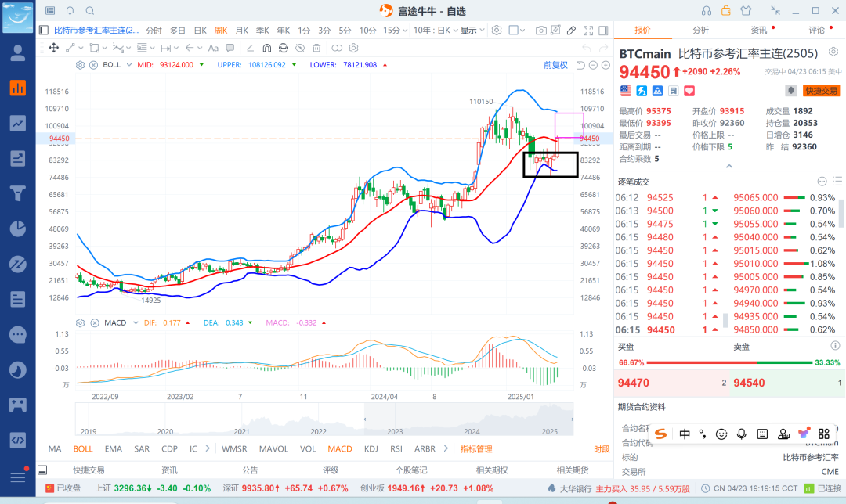Open chart settings gear in top toolbar
Viewport: 846px width, 504px height.
pyautogui.click(x=497, y=31)
